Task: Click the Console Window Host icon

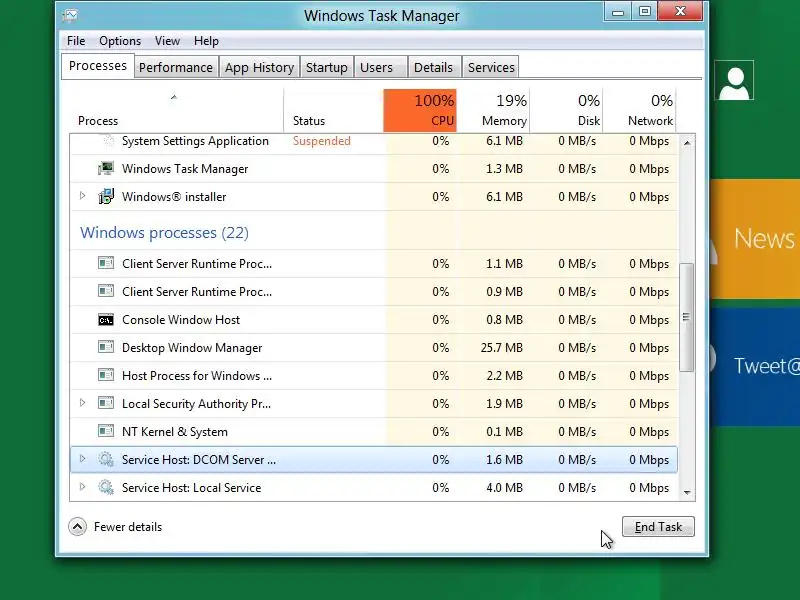Action: 106,320
